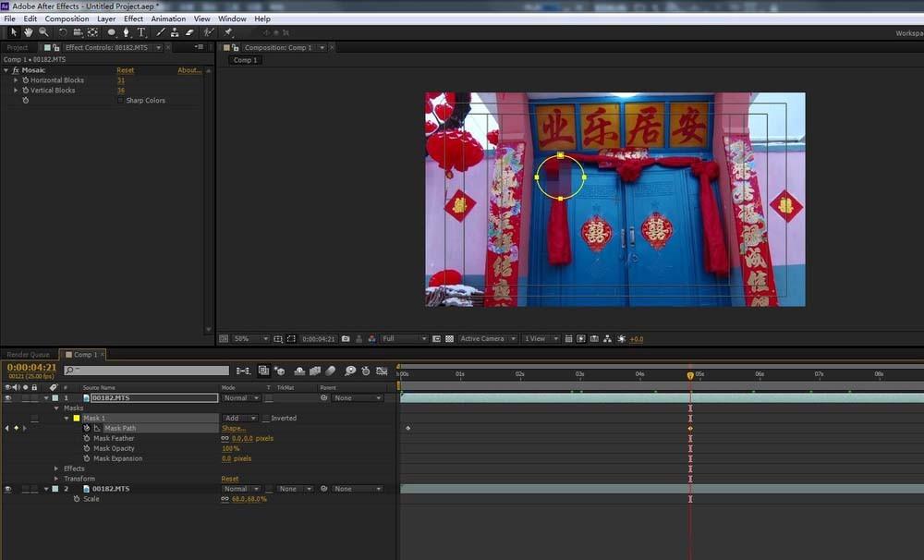Toggle Mask Path stopwatch

pos(86,429)
